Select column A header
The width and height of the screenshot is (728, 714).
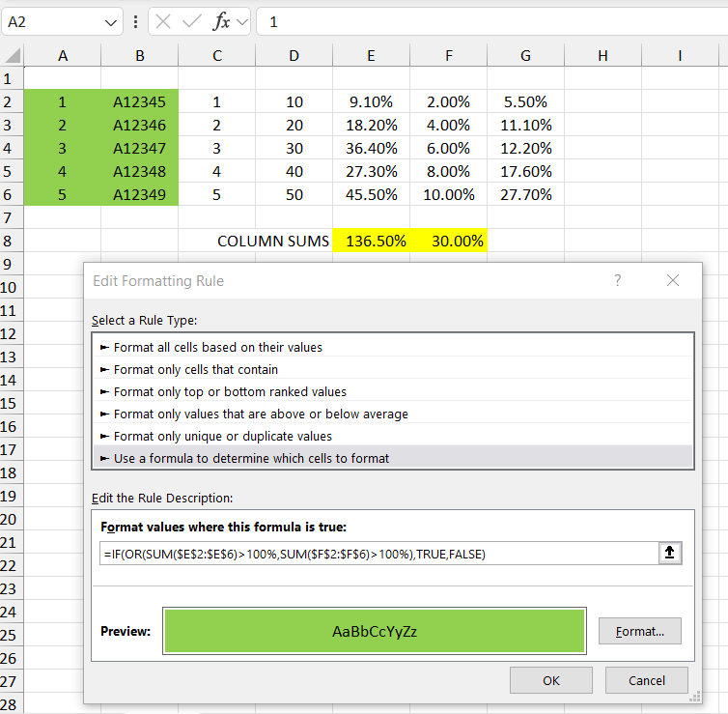click(x=63, y=56)
